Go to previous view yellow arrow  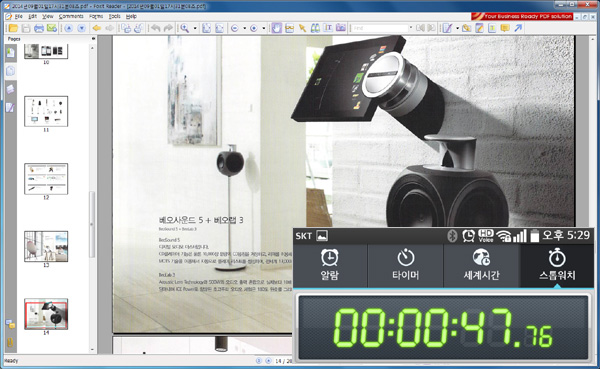97,28
